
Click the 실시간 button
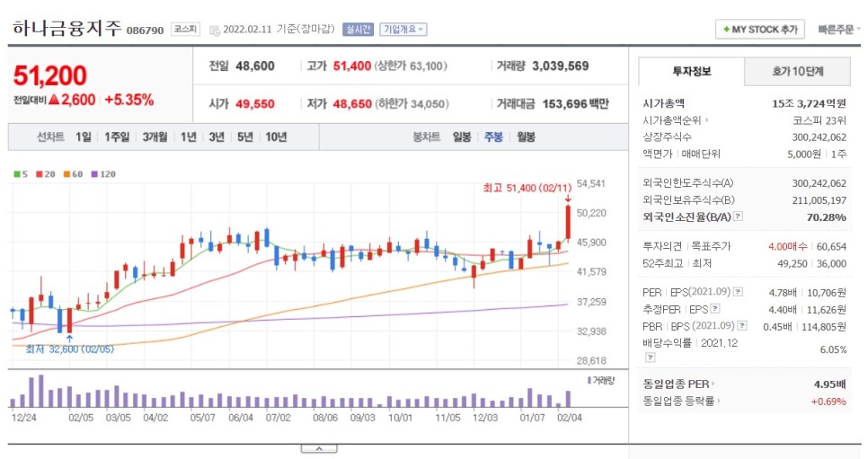click(359, 30)
